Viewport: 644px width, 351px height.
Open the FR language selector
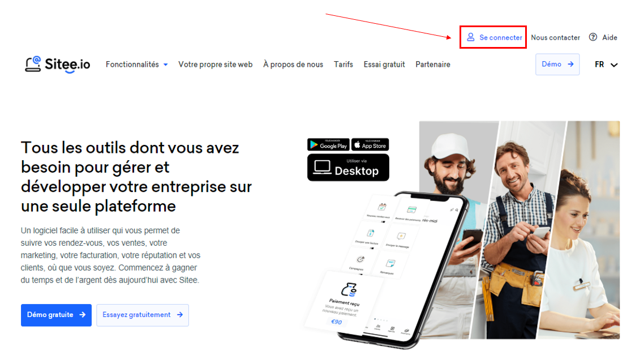click(606, 65)
